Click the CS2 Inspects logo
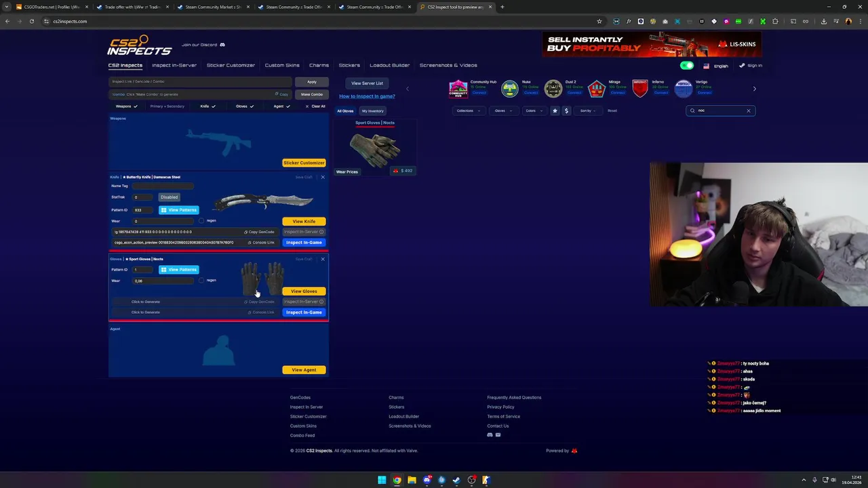Screen dimensions: 868x488 (139, 45)
